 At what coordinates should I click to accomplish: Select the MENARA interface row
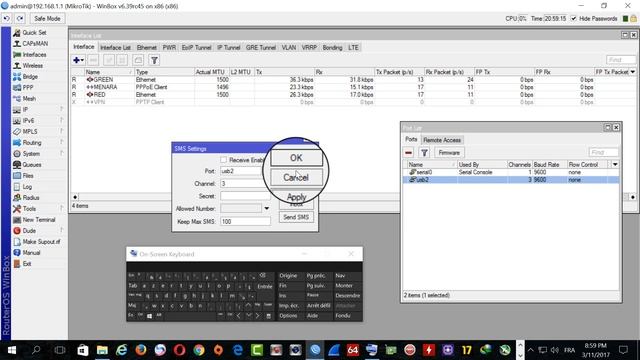(x=353, y=87)
